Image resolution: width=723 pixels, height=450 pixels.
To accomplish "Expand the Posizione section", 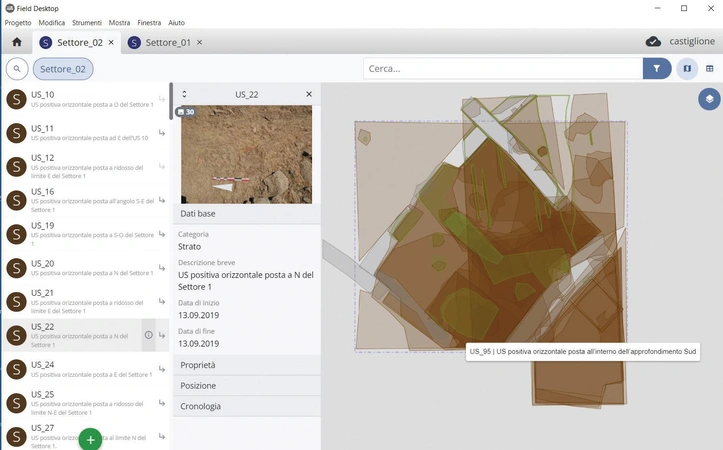I will 247,386.
